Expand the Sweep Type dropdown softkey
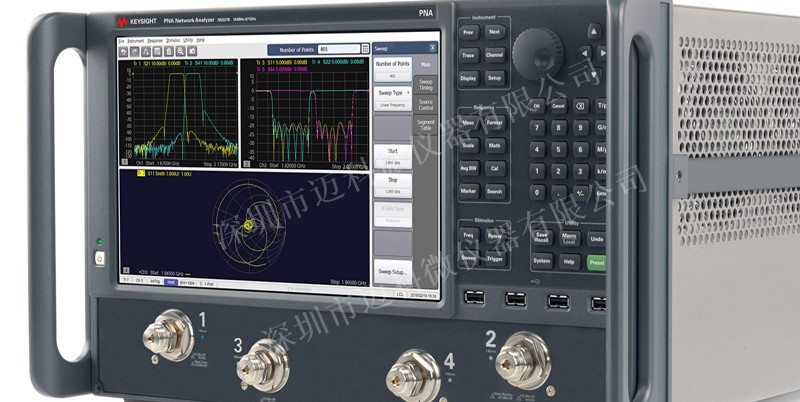Image resolution: width=800 pixels, height=402 pixels. point(393,99)
